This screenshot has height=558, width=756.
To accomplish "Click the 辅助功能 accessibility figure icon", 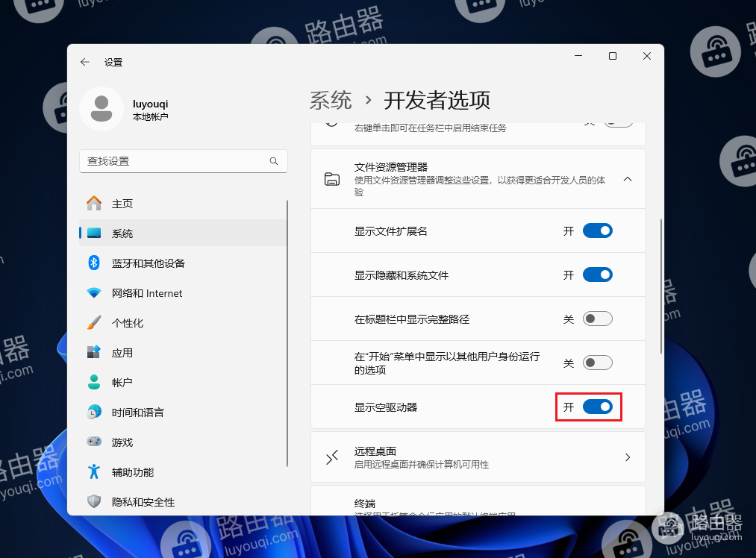I will tap(94, 471).
